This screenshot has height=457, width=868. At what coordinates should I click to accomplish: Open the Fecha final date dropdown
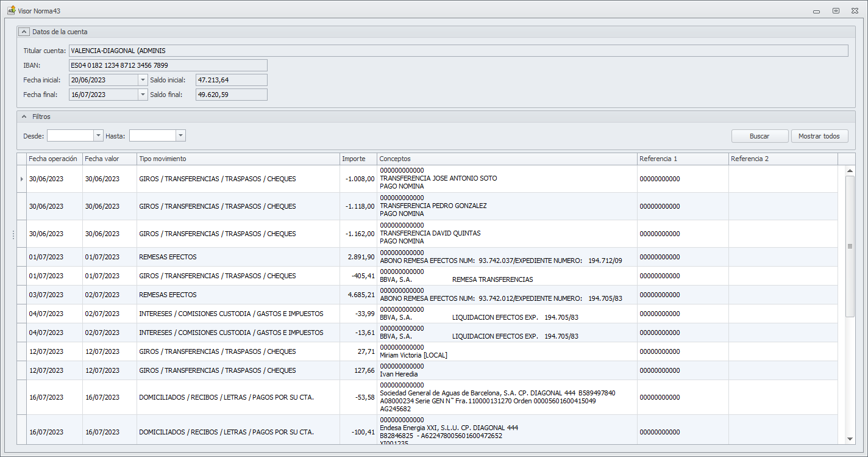143,95
